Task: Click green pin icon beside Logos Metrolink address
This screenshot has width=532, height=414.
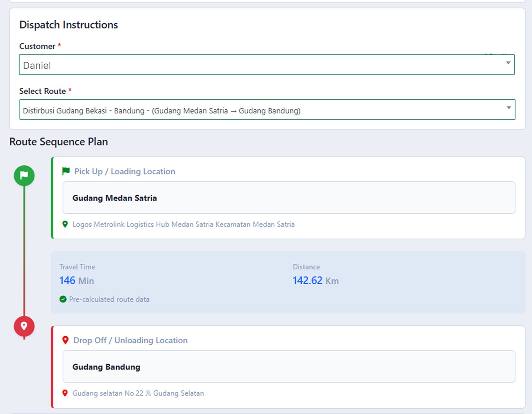Action: point(65,224)
